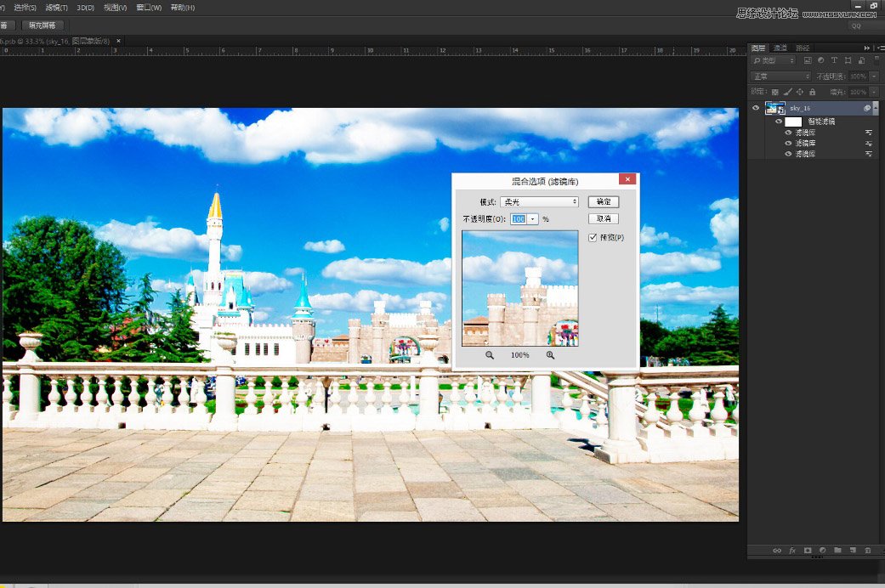Switch to the 路径 panel tab
Viewport: 885px width, 588px height.
click(802, 48)
